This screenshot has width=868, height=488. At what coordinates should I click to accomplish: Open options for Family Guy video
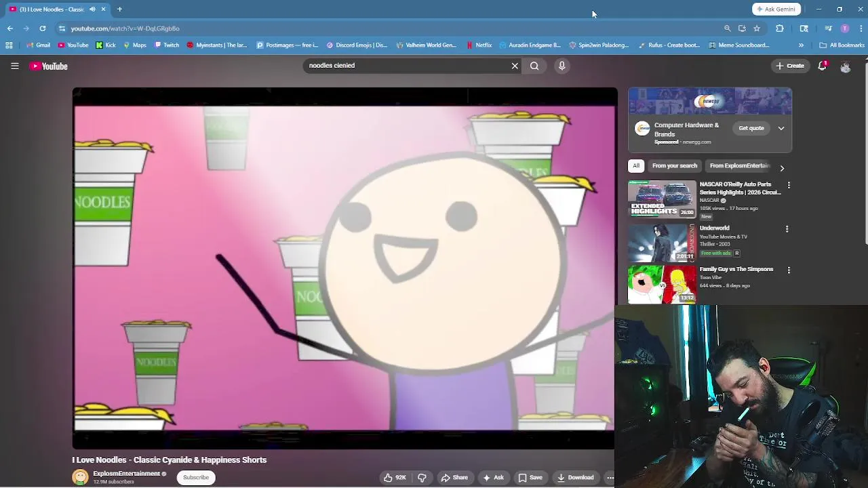click(788, 270)
